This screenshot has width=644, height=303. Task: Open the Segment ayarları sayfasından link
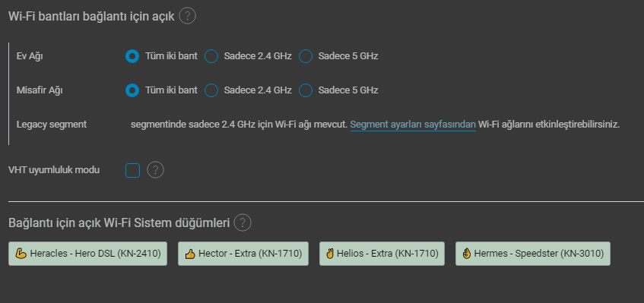click(413, 125)
